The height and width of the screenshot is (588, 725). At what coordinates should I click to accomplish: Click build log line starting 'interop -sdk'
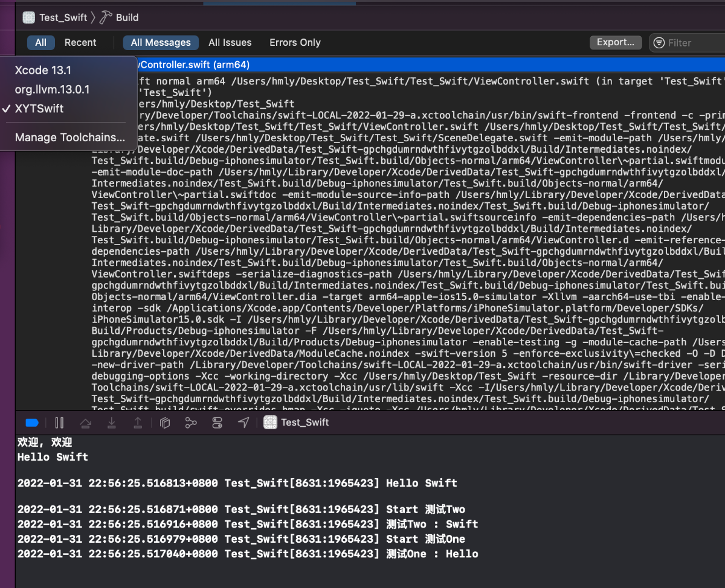398,308
